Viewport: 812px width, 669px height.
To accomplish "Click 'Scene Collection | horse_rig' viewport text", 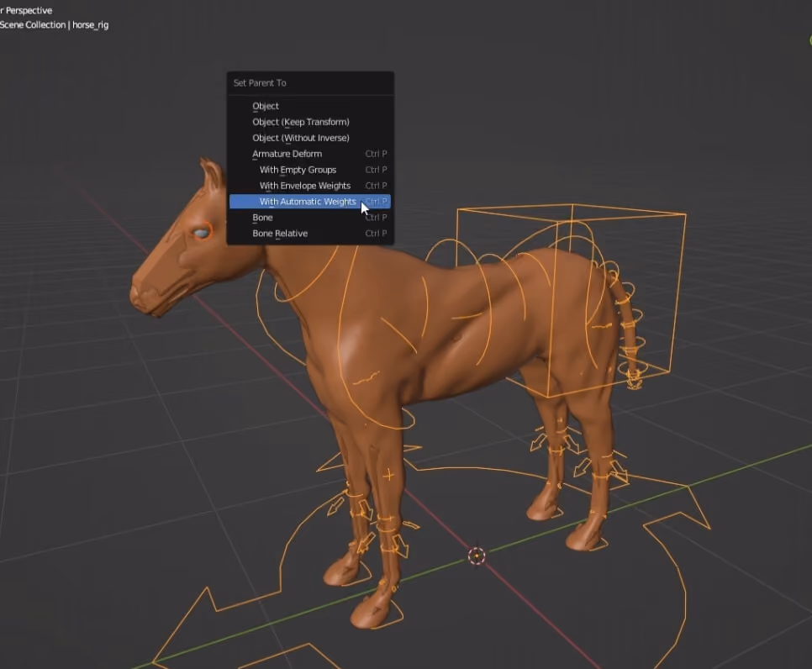I will click(54, 25).
